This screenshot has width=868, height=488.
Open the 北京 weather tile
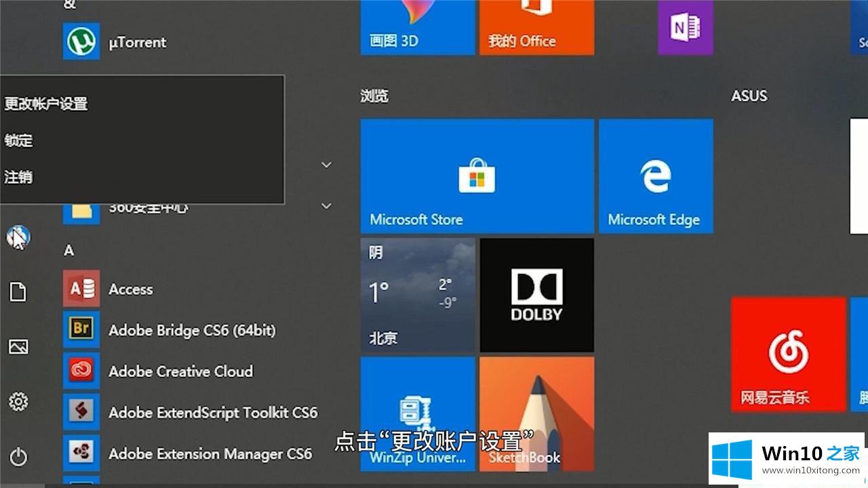click(x=418, y=295)
